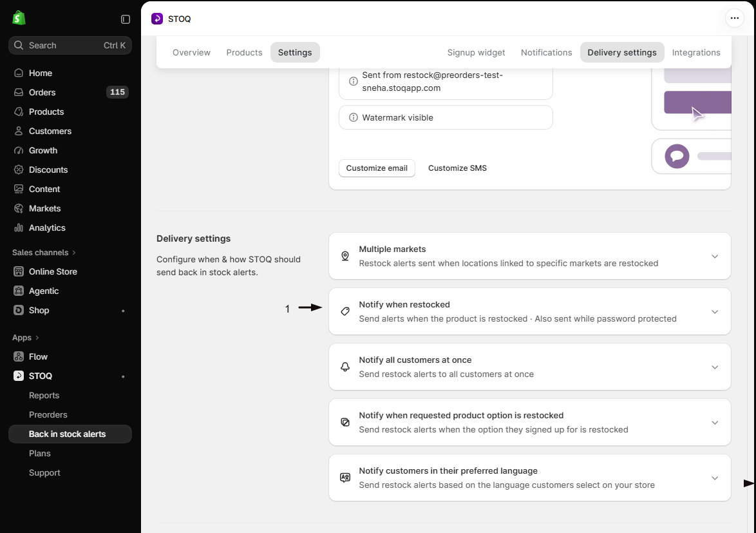Viewport: 756px width, 533px height.
Task: Click the Watermark visible row
Action: pos(446,117)
